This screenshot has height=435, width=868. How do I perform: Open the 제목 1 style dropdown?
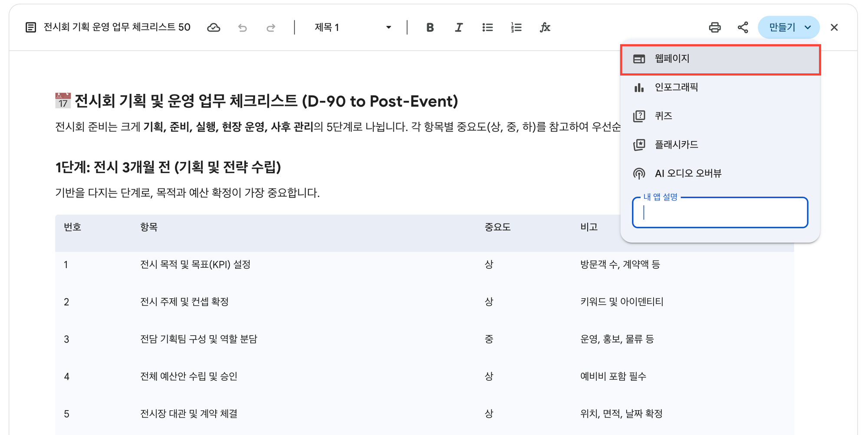(352, 28)
